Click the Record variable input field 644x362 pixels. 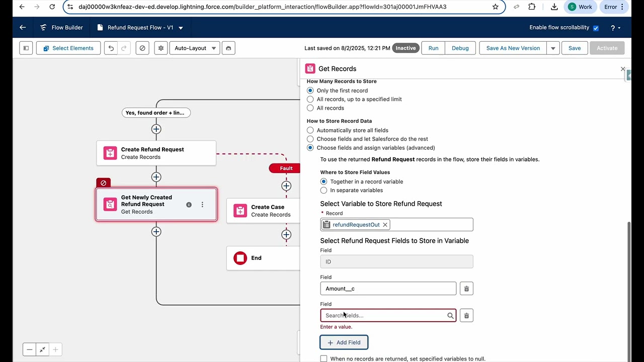pyautogui.click(x=396, y=225)
